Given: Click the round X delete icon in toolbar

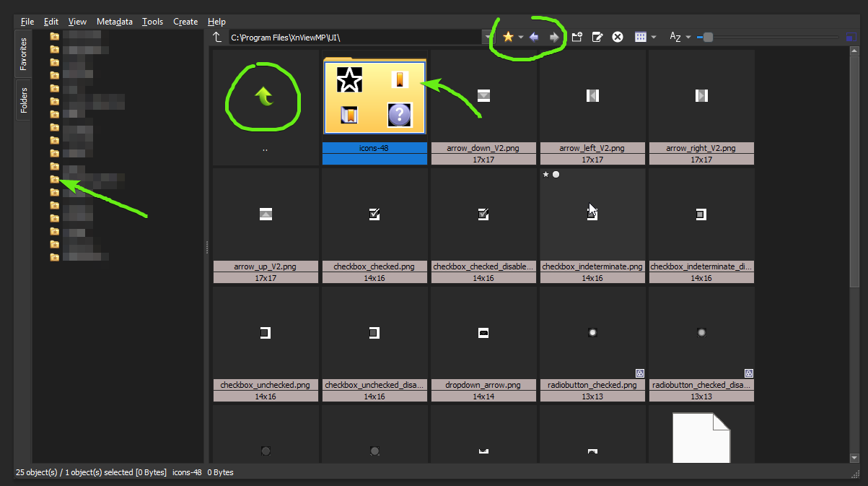Looking at the screenshot, I should coord(618,37).
